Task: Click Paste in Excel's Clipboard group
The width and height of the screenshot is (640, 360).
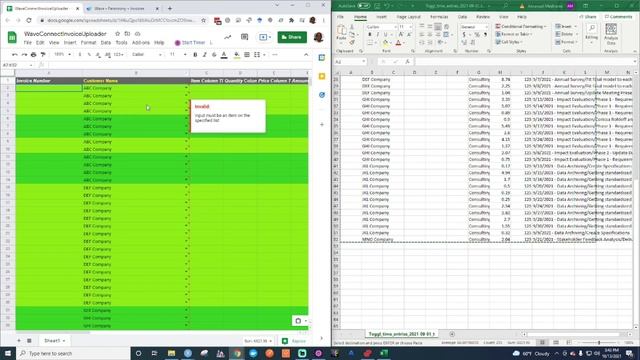Action: click(x=342, y=33)
